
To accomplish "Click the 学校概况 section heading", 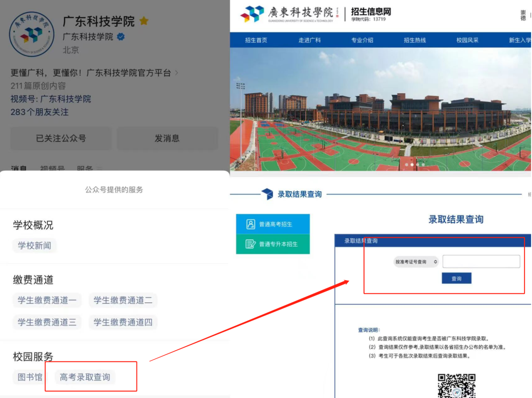I will (x=33, y=225).
